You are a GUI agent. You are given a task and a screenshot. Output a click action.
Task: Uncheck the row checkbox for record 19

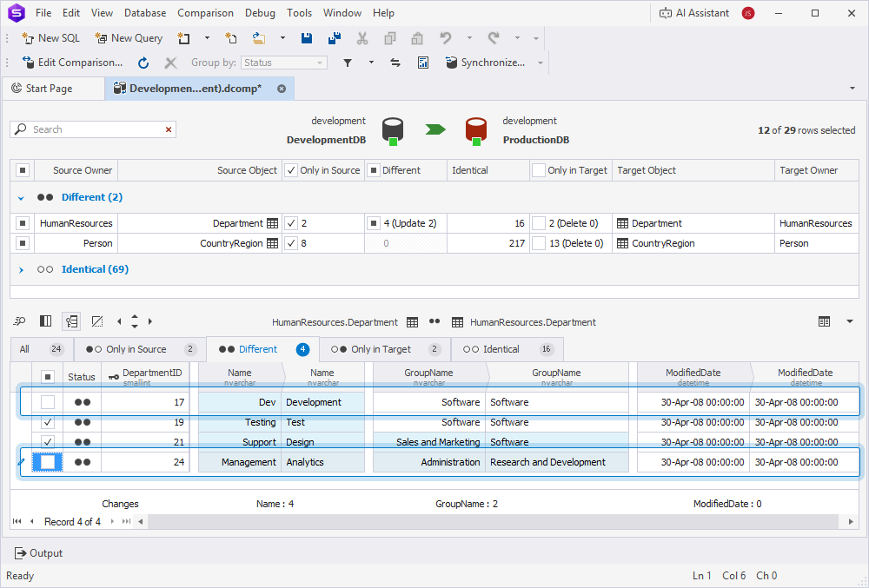click(x=48, y=422)
